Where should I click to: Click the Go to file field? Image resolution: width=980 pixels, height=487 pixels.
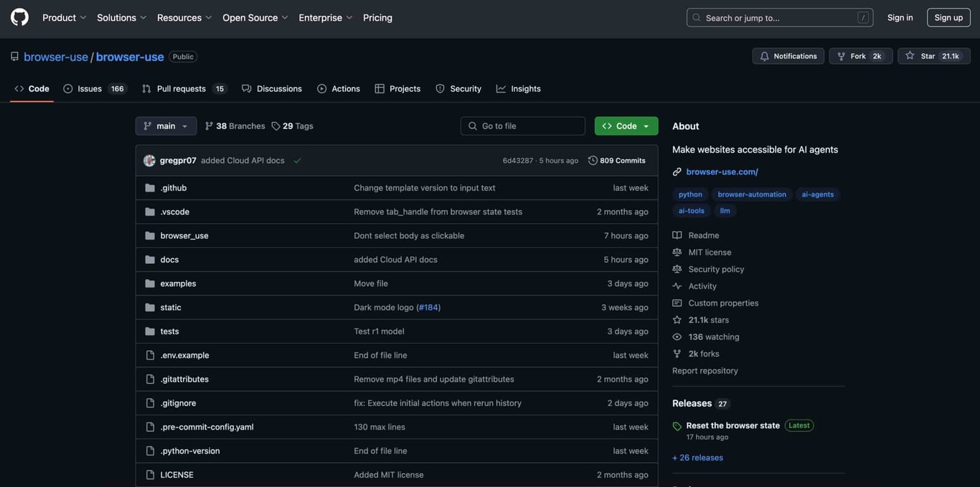(x=523, y=126)
